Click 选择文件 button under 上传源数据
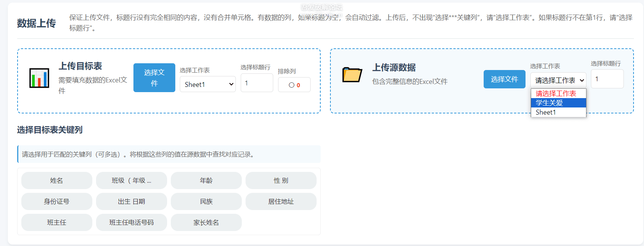644x246 pixels. (x=504, y=79)
